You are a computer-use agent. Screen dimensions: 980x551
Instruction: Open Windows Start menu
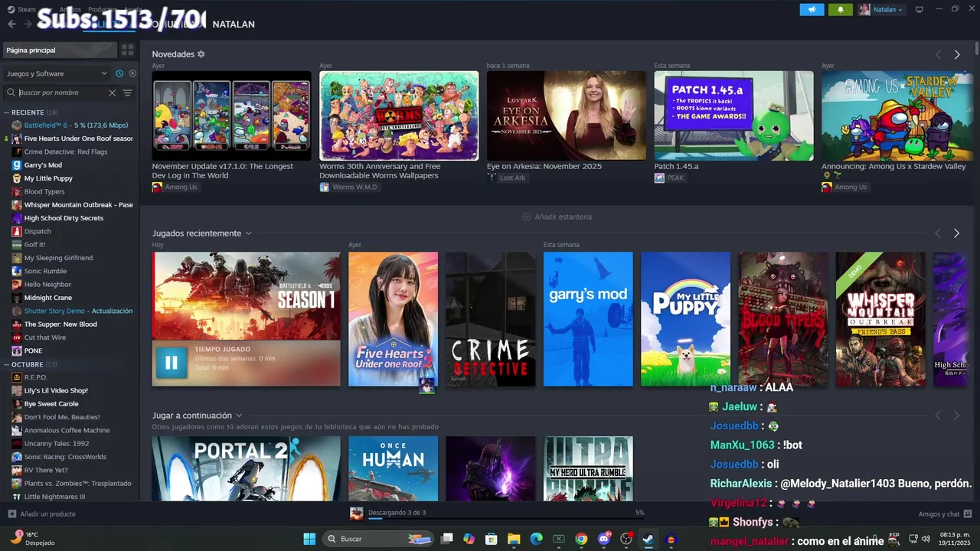[x=309, y=539]
